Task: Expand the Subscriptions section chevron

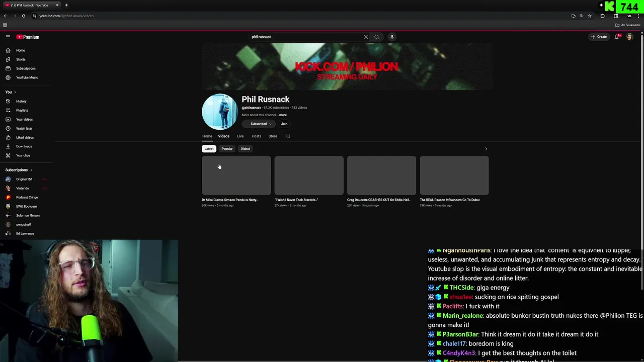Action: click(x=31, y=170)
